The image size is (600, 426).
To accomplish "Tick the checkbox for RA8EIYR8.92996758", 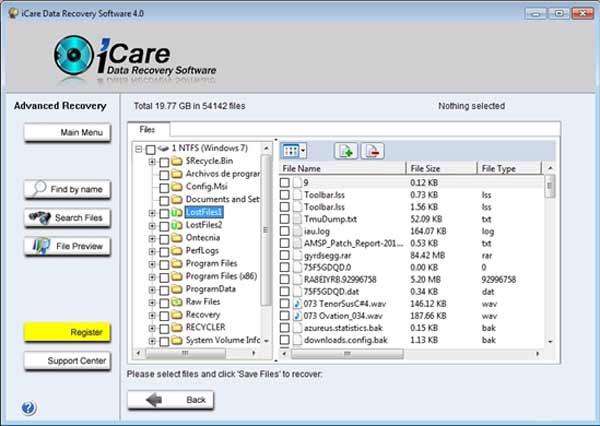I will [284, 280].
